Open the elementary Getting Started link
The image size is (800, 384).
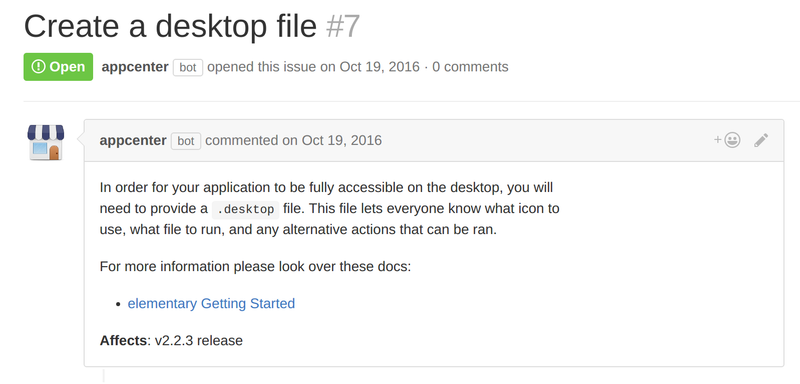[x=211, y=303]
